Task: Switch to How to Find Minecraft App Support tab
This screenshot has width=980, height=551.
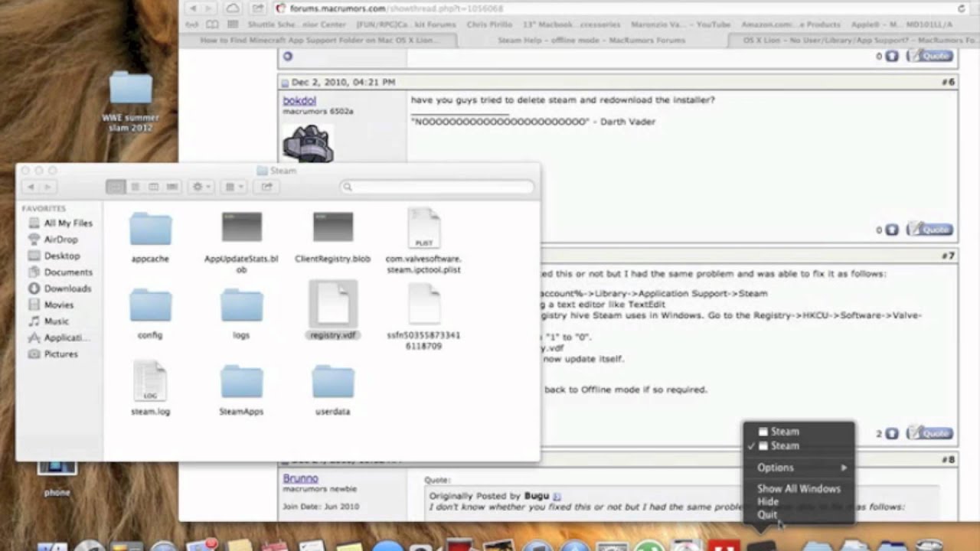Action: (318, 40)
